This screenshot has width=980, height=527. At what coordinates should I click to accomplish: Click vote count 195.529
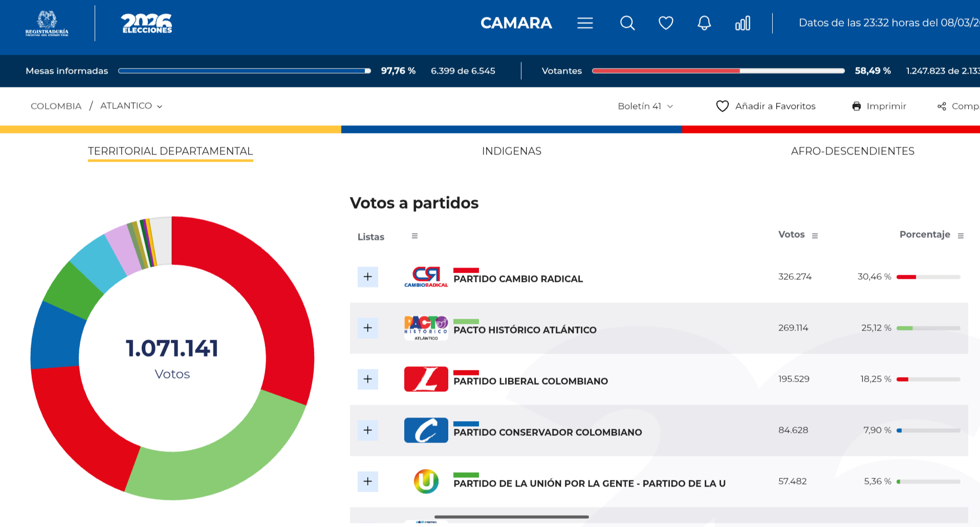(794, 379)
